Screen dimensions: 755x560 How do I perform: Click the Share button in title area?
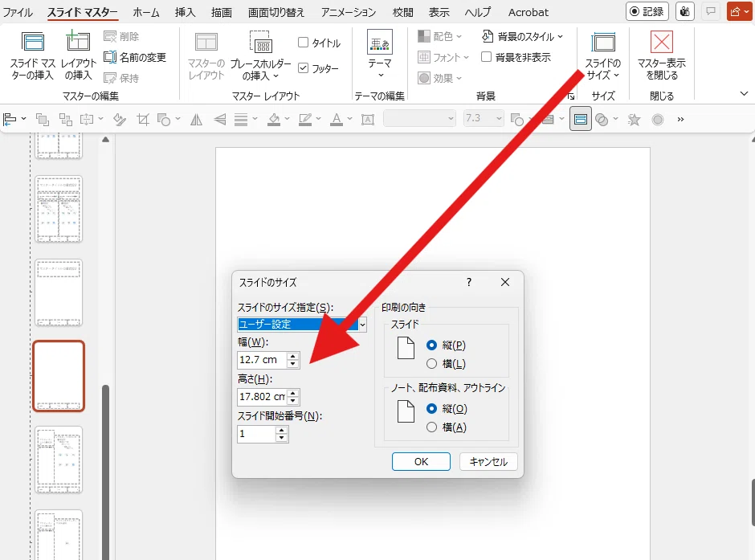(x=739, y=11)
